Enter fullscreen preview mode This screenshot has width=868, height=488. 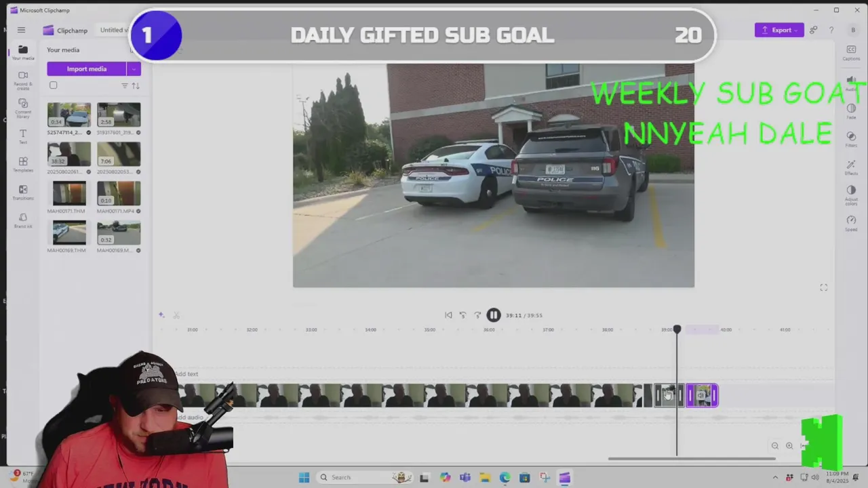click(823, 288)
